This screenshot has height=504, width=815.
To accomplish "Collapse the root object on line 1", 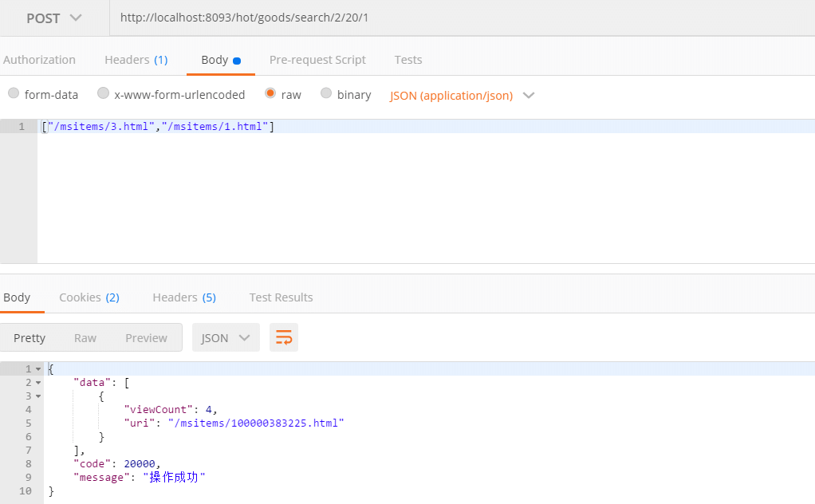I will click(38, 369).
